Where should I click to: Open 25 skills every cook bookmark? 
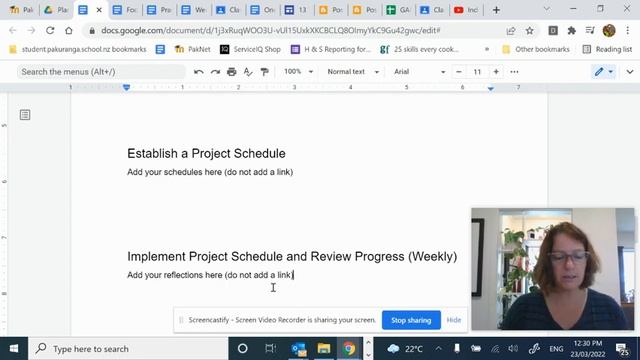(x=419, y=49)
